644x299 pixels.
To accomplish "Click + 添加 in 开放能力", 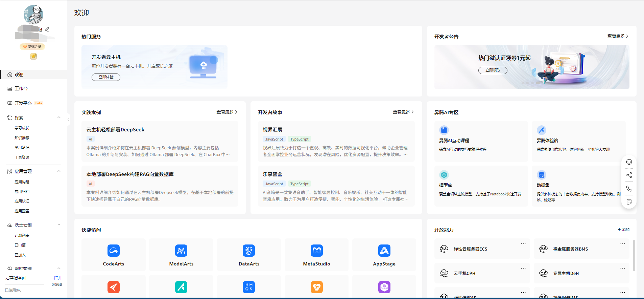I will coord(624,230).
